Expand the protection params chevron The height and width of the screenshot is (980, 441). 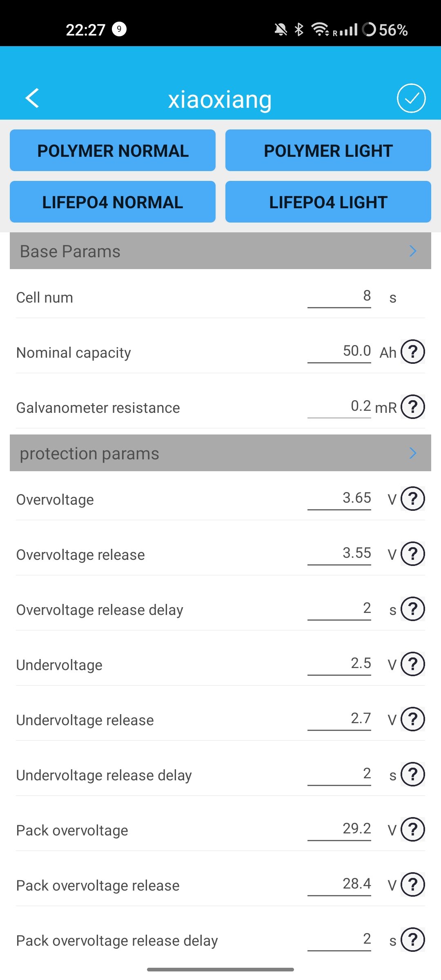click(413, 453)
